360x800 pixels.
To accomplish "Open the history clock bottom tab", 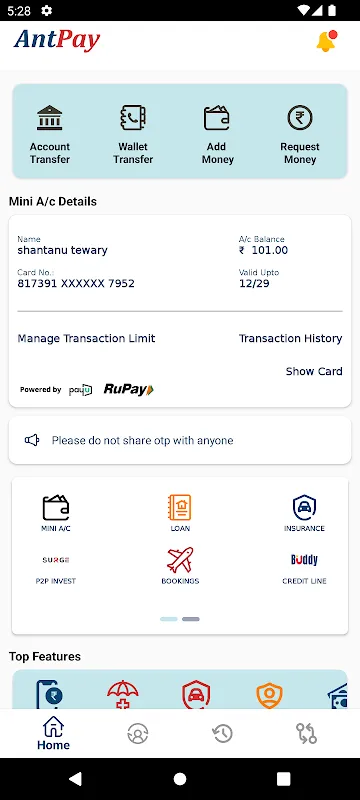I will coord(222,734).
